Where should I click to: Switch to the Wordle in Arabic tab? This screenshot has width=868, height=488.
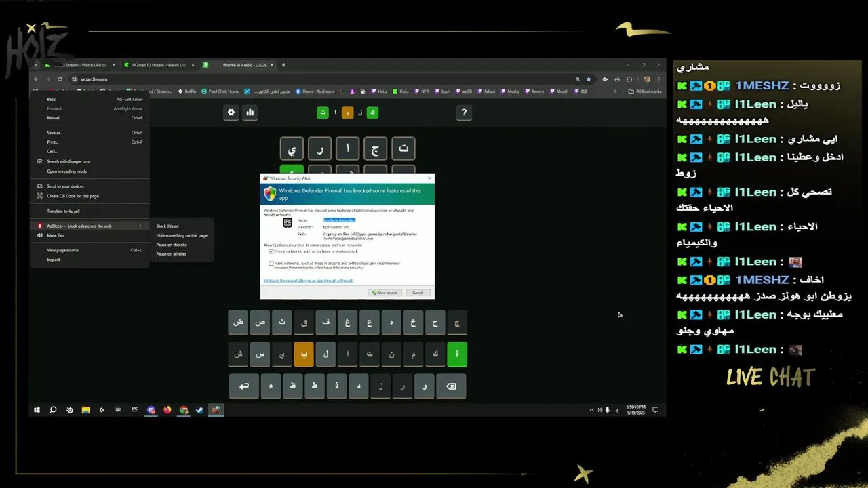(x=237, y=65)
